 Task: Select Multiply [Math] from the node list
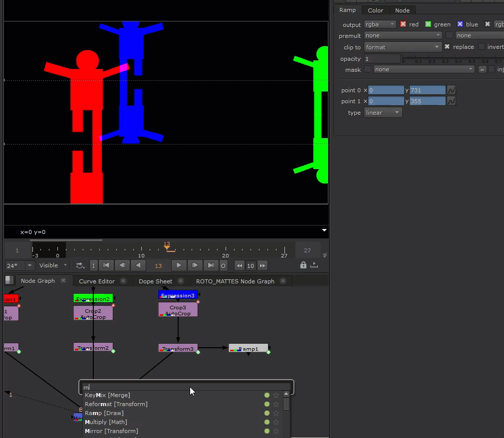pos(106,422)
